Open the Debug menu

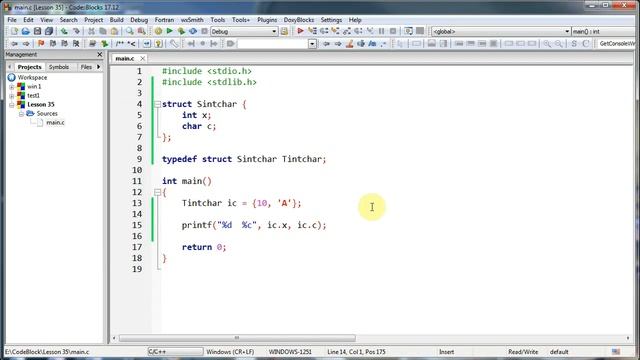[x=139, y=20]
